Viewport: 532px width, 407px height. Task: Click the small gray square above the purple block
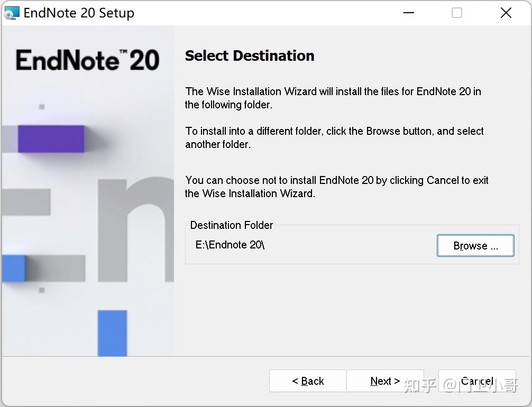tap(41, 107)
